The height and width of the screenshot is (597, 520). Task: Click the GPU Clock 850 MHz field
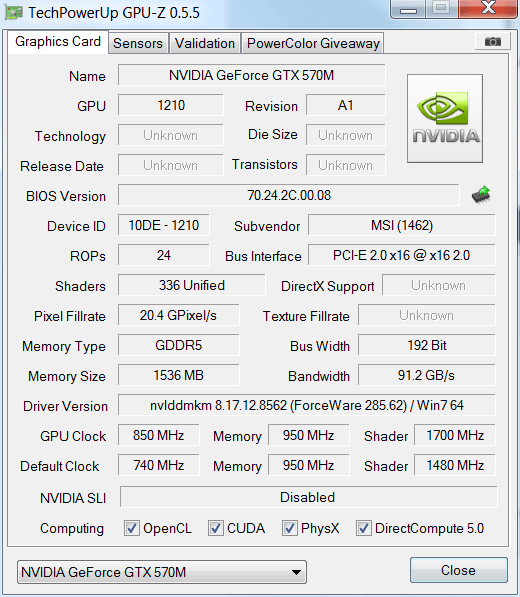tap(158, 435)
